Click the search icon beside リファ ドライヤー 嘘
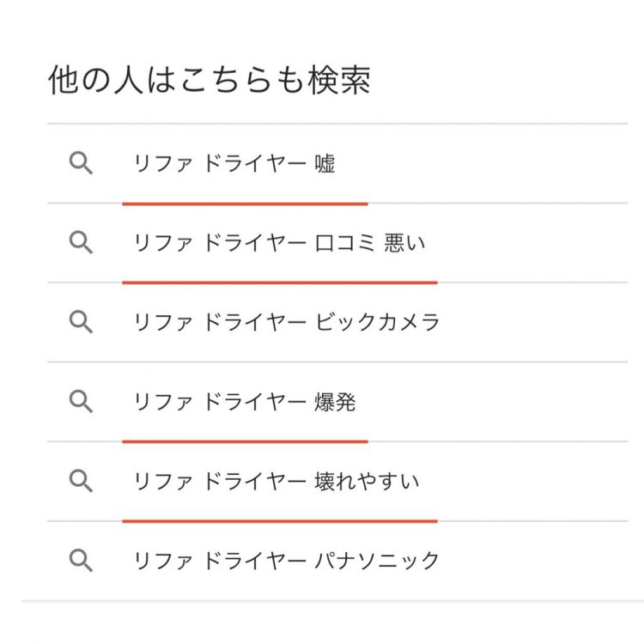644x644 pixels. [x=81, y=163]
